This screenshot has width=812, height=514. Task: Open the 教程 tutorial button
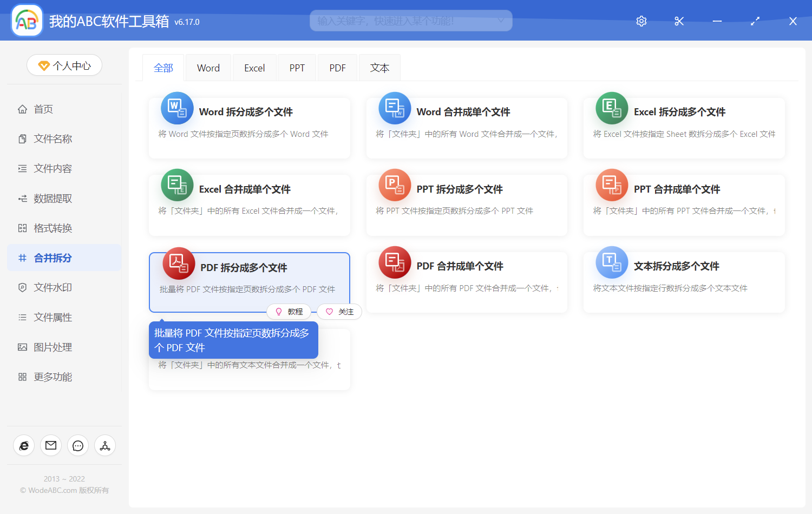289,312
